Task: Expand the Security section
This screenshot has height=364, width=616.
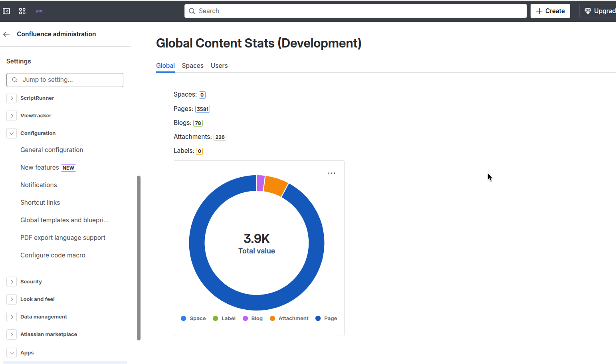Action: tap(12, 282)
